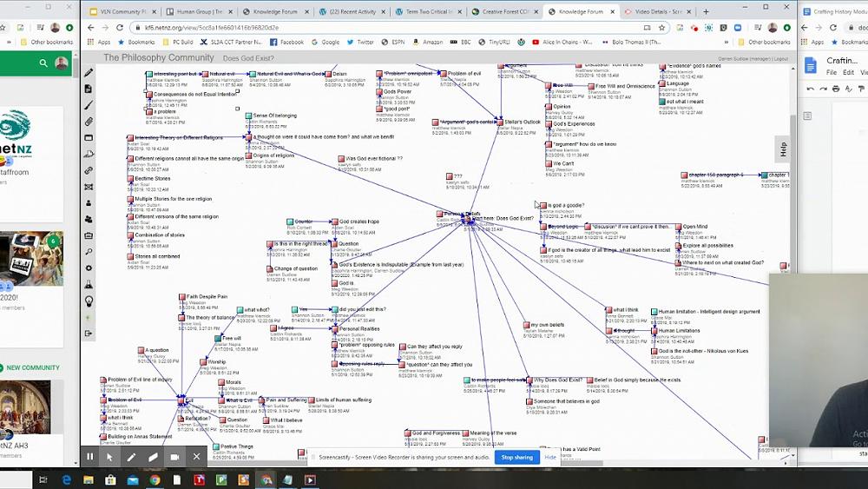Open the search magnifier tool in sidebar
This screenshot has height=489, width=868.
89,252
